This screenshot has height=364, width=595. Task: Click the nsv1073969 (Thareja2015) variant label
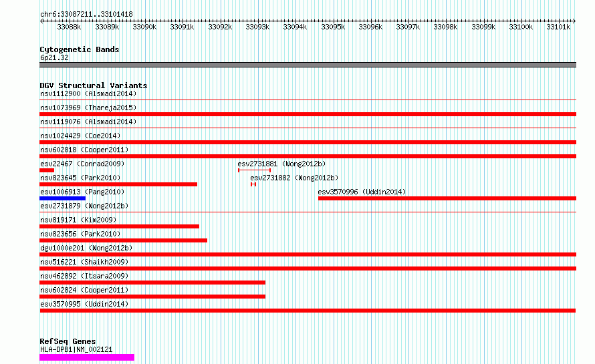(x=88, y=108)
